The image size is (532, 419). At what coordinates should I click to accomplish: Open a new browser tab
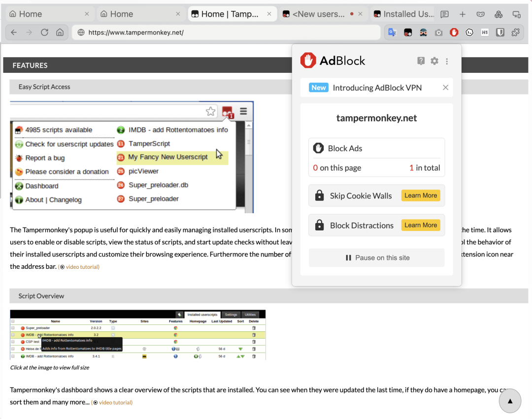463,14
